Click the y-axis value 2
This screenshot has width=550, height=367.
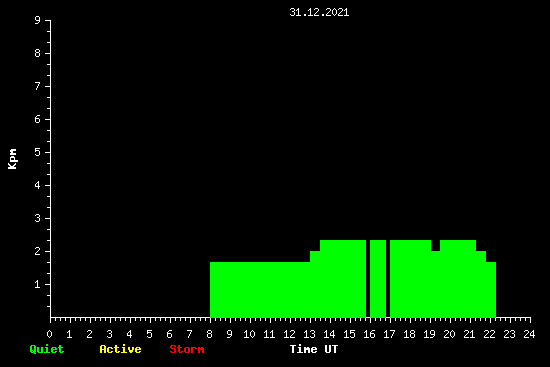[x=38, y=251]
